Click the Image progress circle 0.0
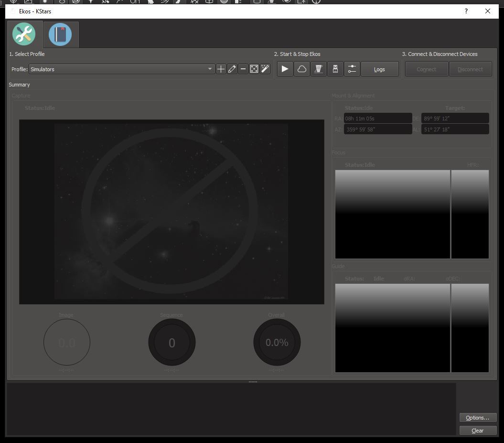 tap(67, 342)
